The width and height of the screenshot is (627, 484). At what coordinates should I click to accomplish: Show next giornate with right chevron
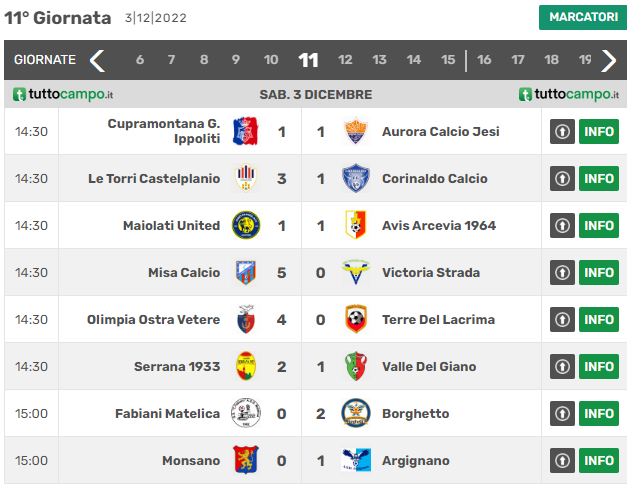point(609,61)
